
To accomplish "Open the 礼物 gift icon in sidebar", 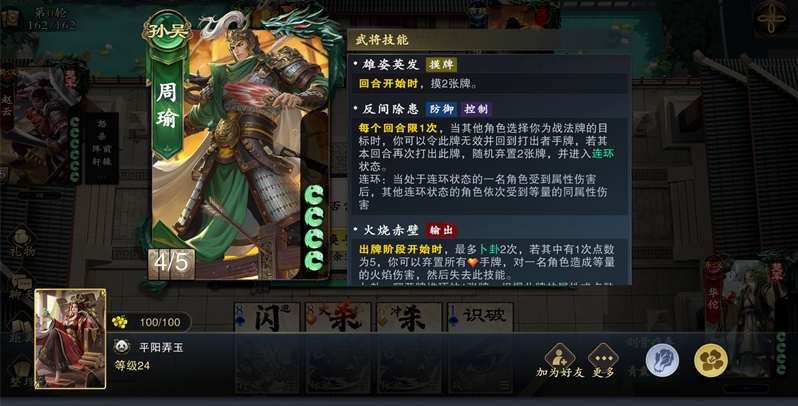I will pos(22,241).
